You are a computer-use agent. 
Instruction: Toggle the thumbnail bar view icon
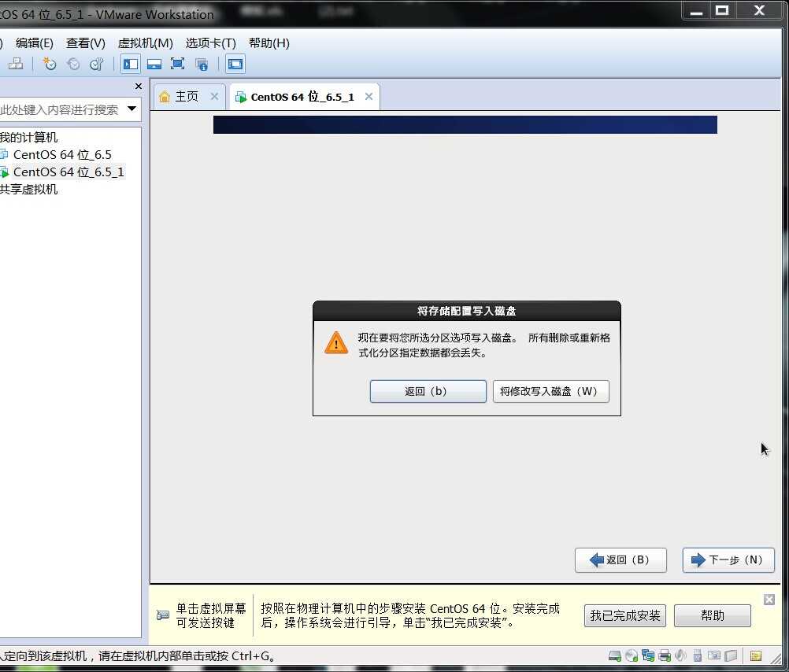pyautogui.click(x=154, y=64)
